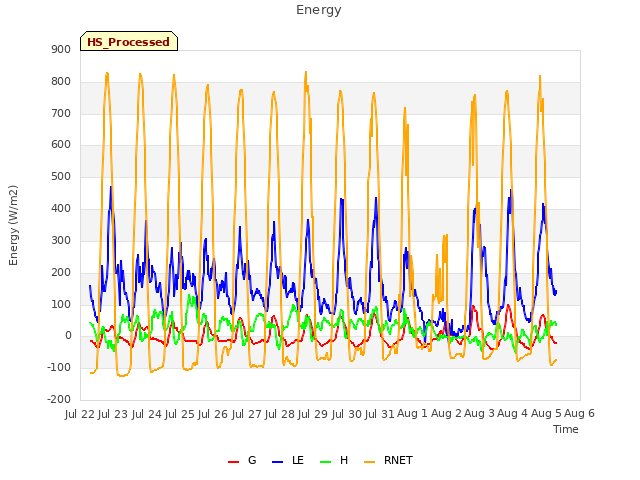640x480 pixels.
Task: Click the -200 y-axis tick label
Action: tap(59, 400)
